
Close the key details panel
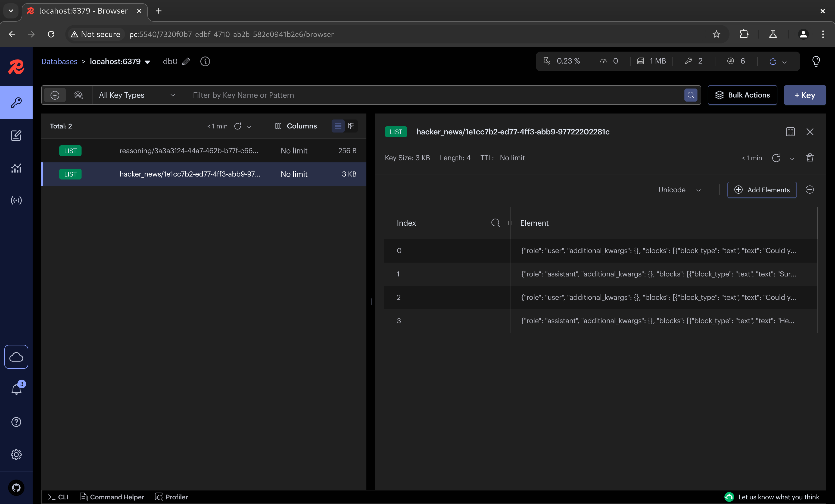tap(809, 132)
